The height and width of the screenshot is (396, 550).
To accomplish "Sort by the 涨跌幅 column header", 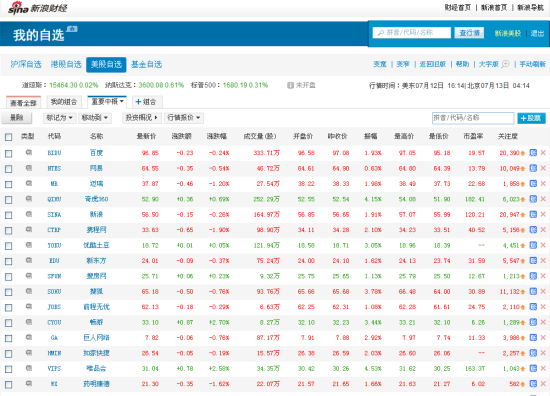I will (x=217, y=136).
